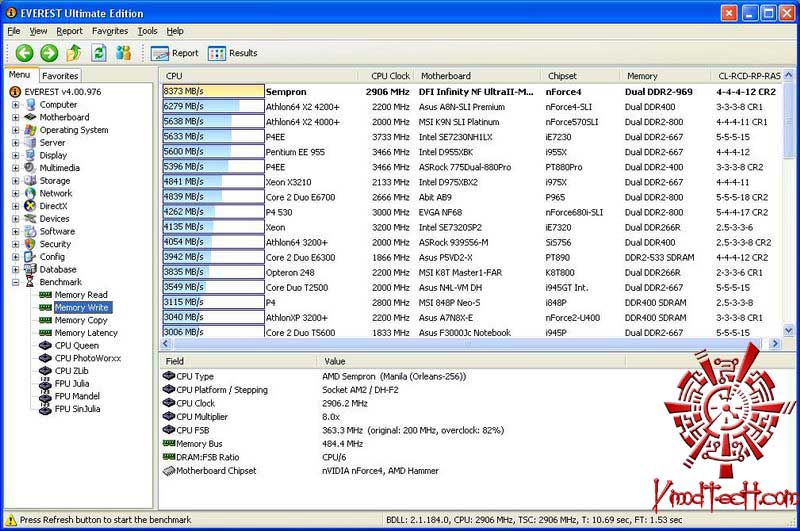This screenshot has width=800, height=531.
Task: Click the Field column header in details
Action: click(237, 361)
